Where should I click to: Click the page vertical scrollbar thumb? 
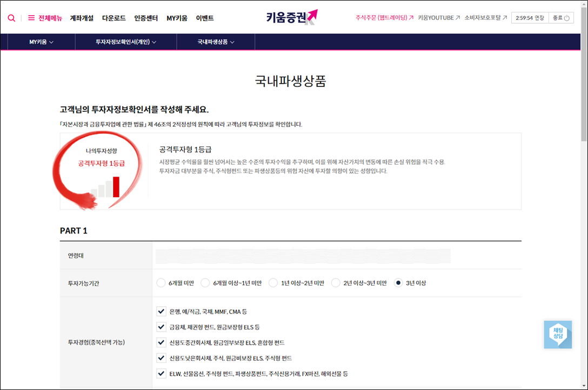coord(584,75)
